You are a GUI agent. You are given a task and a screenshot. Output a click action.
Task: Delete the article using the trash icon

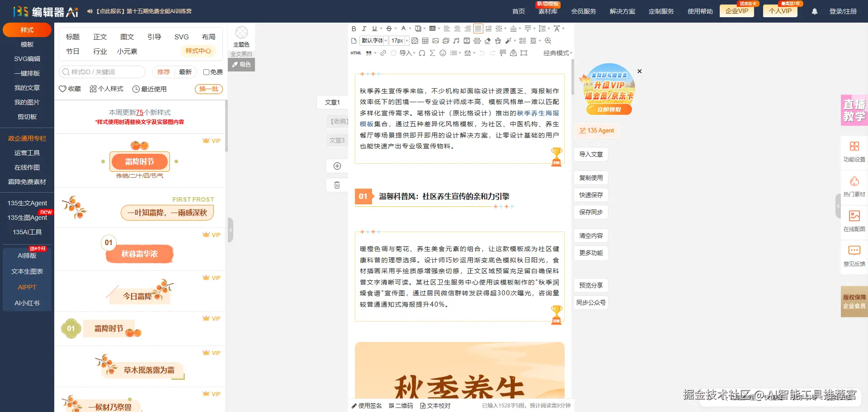pyautogui.click(x=337, y=185)
